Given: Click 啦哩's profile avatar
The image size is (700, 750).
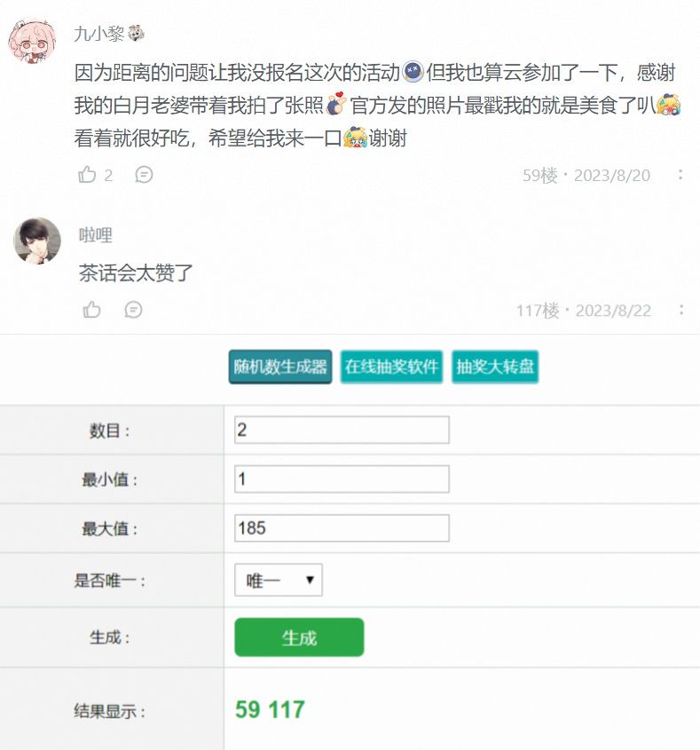Looking at the screenshot, I should (x=37, y=241).
